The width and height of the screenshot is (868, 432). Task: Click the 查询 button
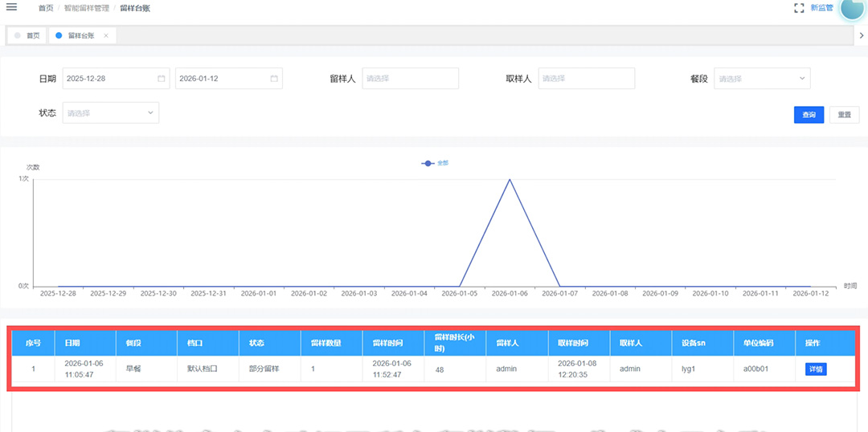click(809, 115)
